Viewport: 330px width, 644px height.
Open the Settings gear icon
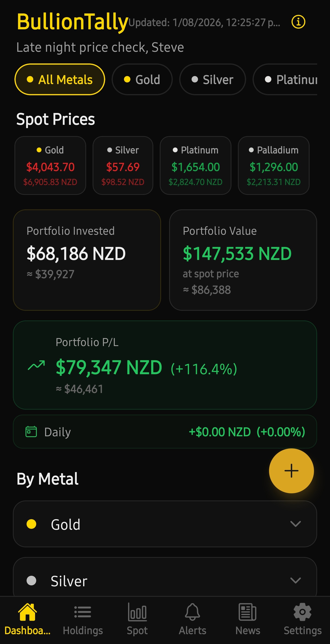point(302,612)
